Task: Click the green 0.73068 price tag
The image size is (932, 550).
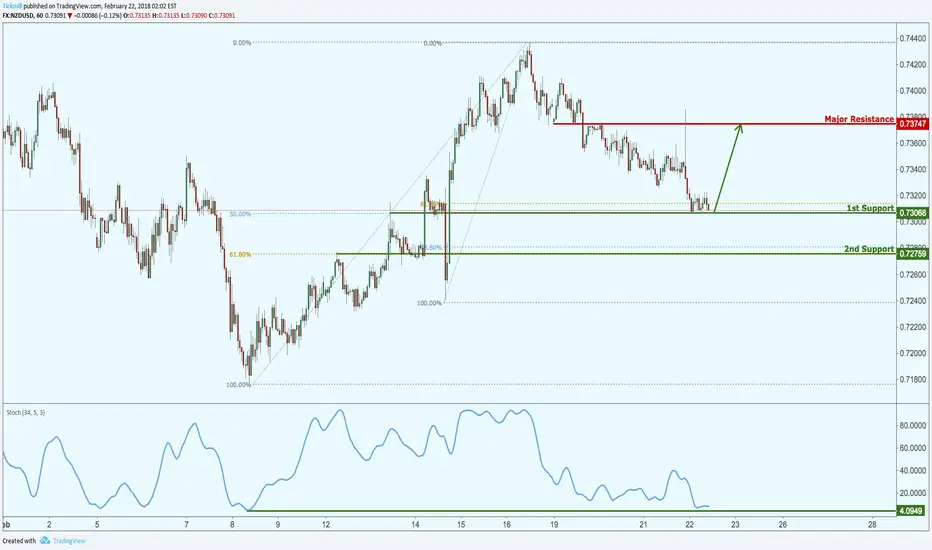Action: 912,213
